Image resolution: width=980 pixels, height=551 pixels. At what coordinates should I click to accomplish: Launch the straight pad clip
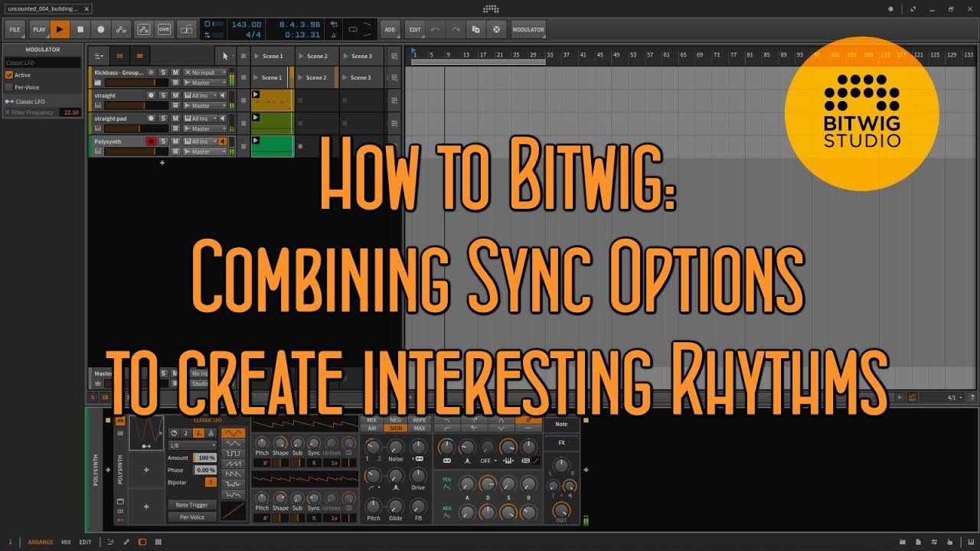[x=256, y=117]
